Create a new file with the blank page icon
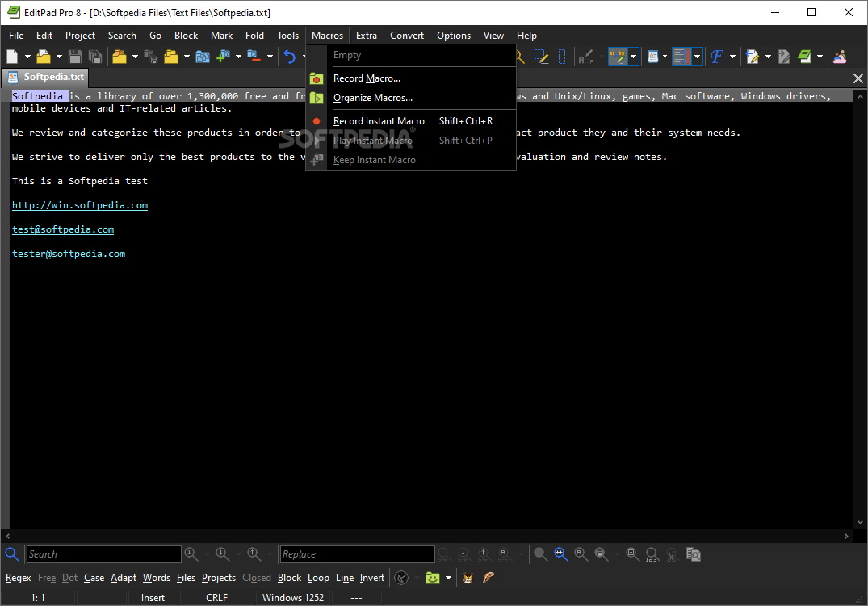 (12, 57)
